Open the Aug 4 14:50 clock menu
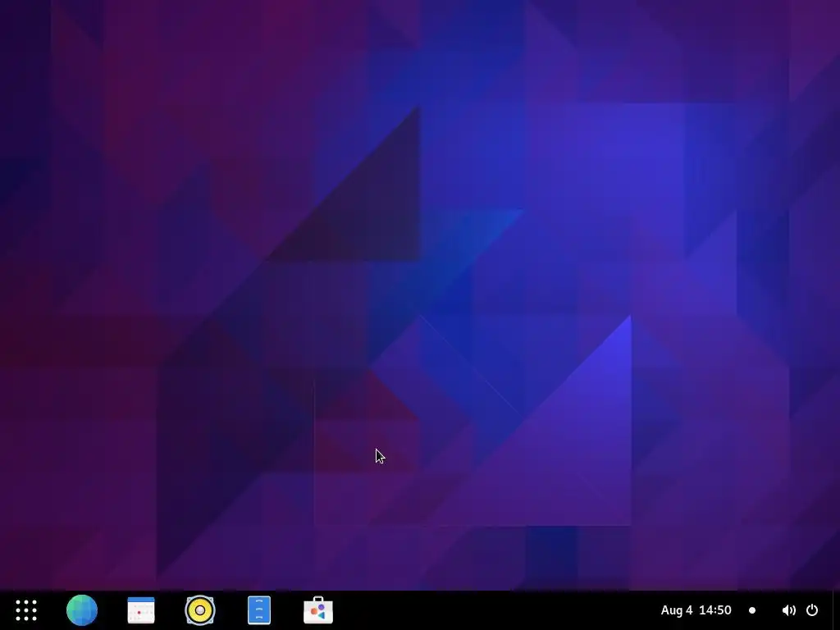Screen dimensions: 840x630 696,610
